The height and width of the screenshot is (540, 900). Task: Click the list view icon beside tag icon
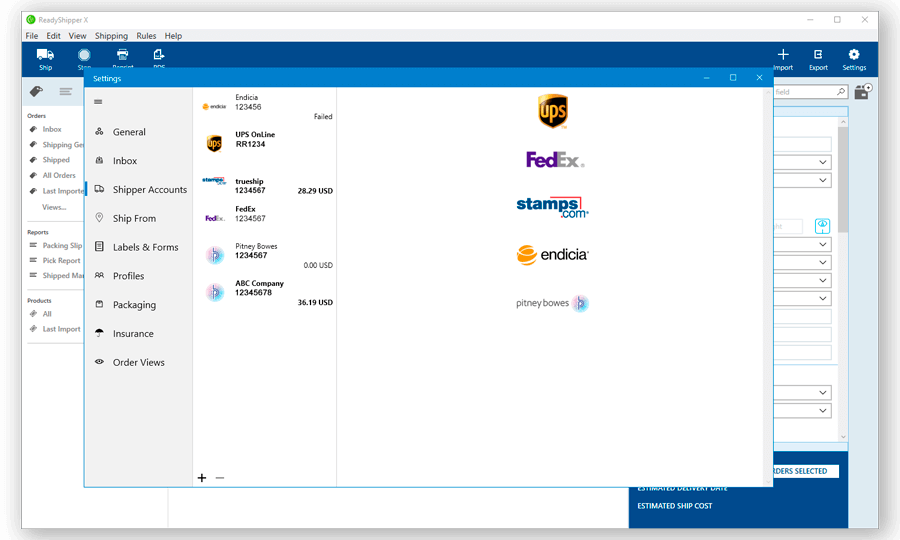click(65, 91)
